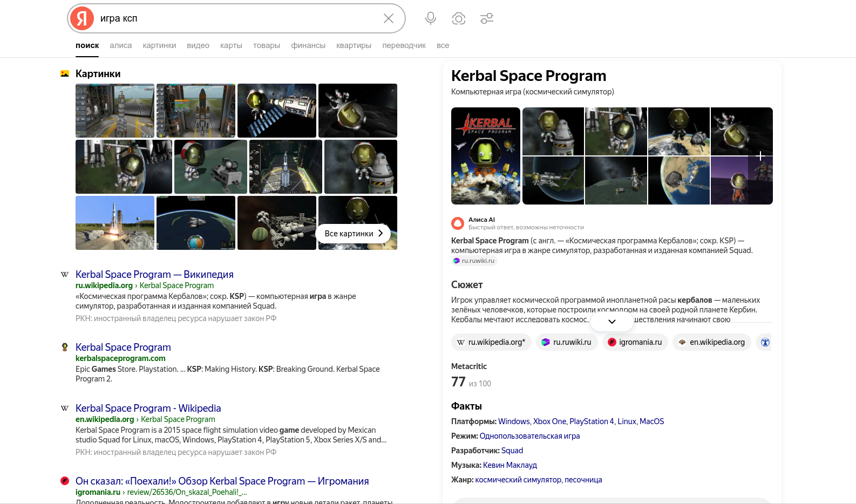Open the все services tab
The height and width of the screenshot is (504, 856).
coord(443,45)
